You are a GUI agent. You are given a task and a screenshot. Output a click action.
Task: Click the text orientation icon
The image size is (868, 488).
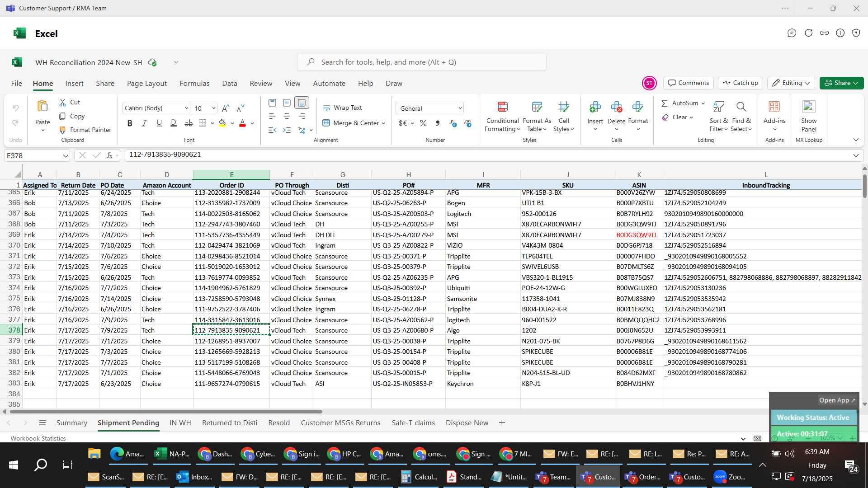pyautogui.click(x=302, y=130)
